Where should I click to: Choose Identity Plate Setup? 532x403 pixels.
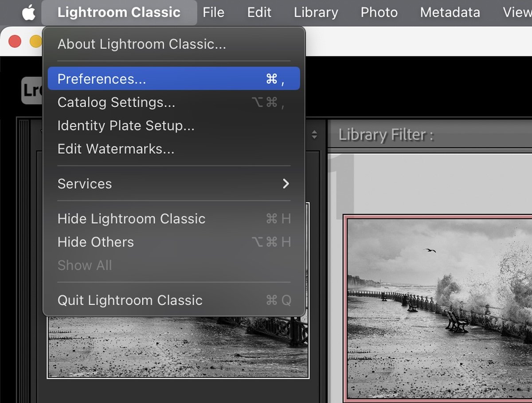[x=125, y=126]
